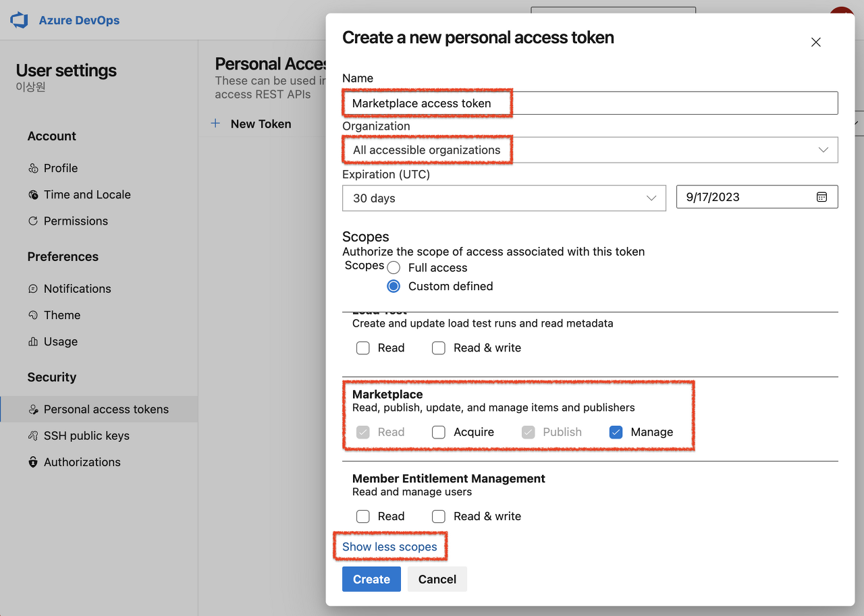Click the Show less scopes link
The height and width of the screenshot is (616, 864).
(x=389, y=547)
